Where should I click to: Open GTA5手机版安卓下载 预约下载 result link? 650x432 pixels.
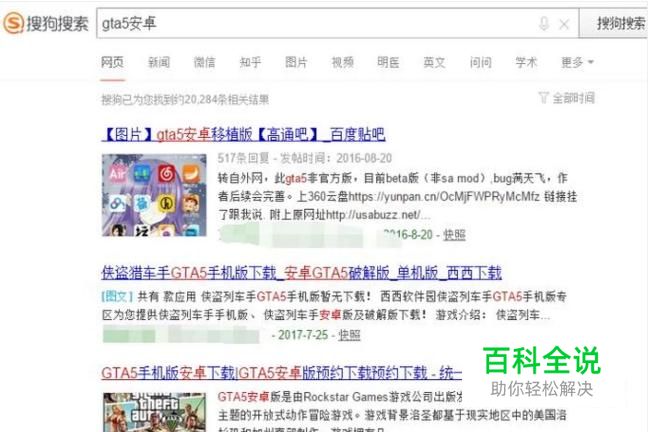[x=281, y=373]
